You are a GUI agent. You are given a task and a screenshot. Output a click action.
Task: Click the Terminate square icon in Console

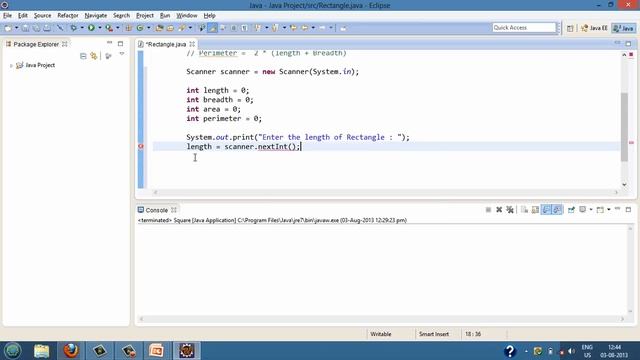point(488,210)
